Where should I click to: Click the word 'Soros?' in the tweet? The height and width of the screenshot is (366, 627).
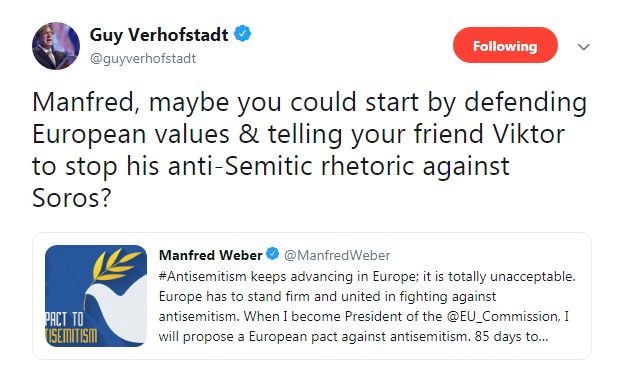pyautogui.click(x=71, y=198)
